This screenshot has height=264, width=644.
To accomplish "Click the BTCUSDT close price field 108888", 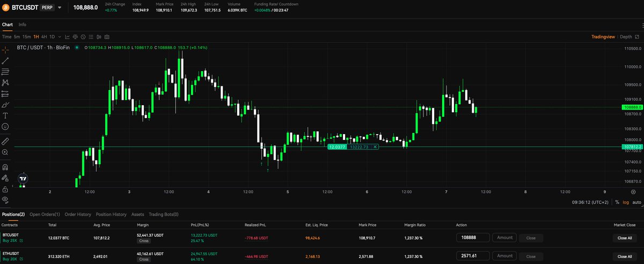I will point(473,238).
